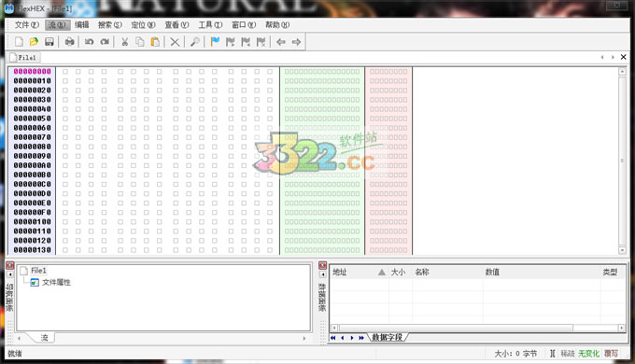Save using the floppy disk icon

(49, 42)
